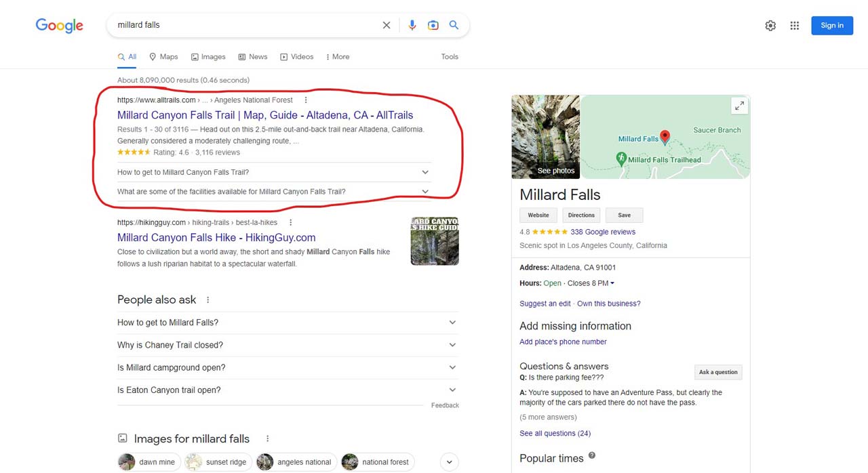This screenshot has width=868, height=473.
Task: Click the Saucer Branch map label
Action: pos(717,130)
